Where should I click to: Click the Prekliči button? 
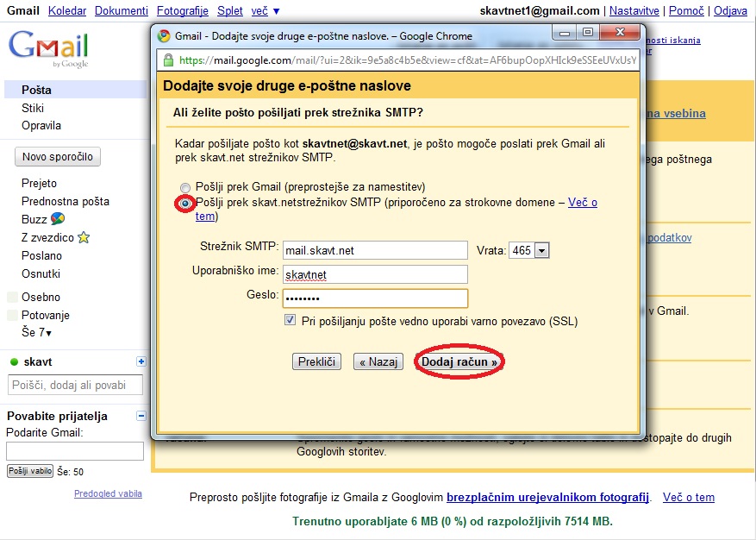point(316,361)
